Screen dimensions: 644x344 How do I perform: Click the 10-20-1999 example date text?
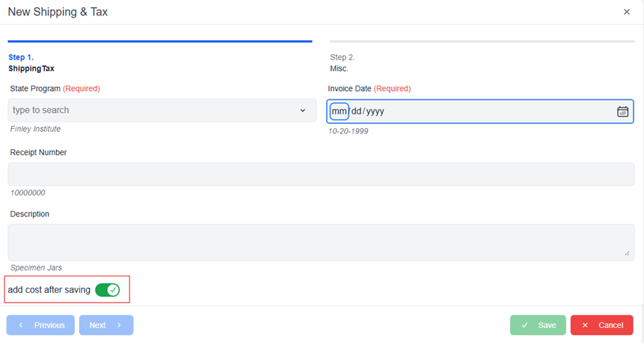(x=349, y=132)
